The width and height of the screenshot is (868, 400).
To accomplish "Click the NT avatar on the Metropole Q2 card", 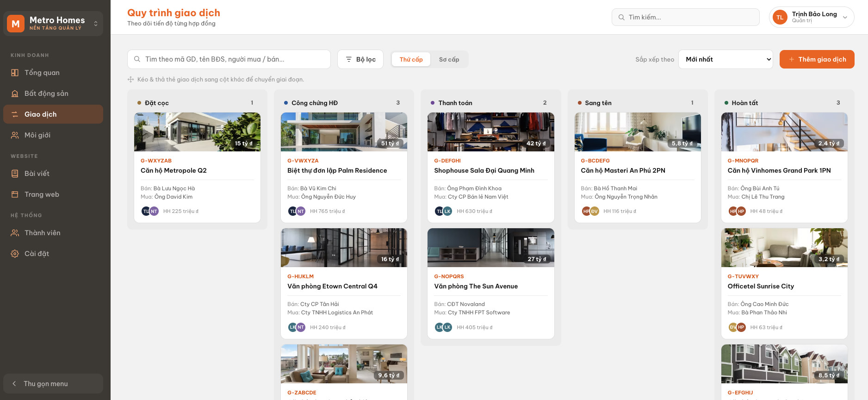I will tap(154, 211).
